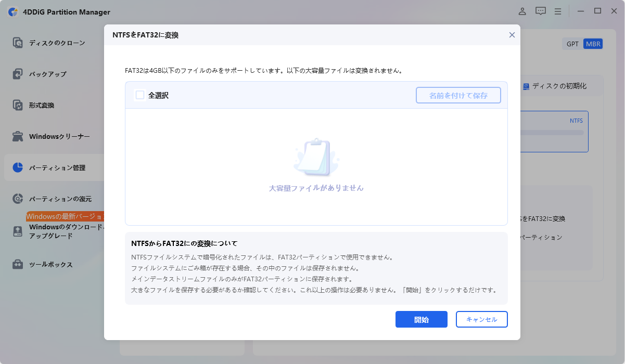Viewport: 625px width, 364px height.
Task: Click the disk clone sidebar icon
Action: tap(18, 43)
